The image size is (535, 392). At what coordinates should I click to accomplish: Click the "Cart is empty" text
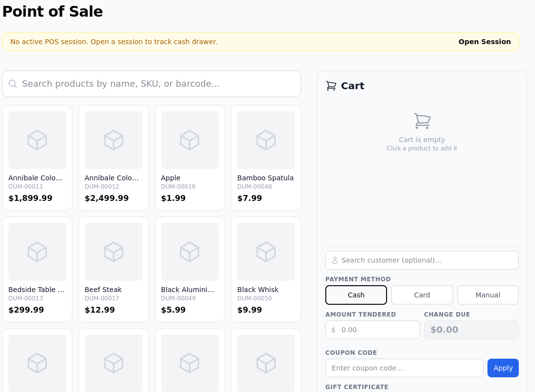(422, 140)
